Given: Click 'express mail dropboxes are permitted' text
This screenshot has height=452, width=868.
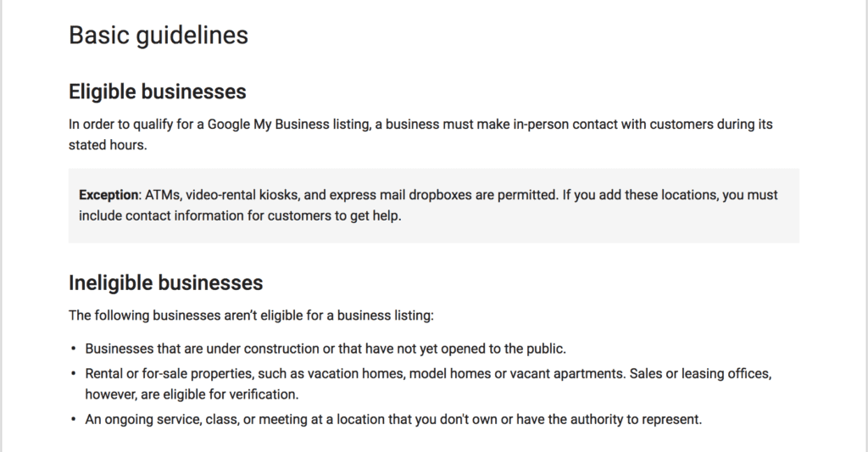Looking at the screenshot, I should pos(443,195).
